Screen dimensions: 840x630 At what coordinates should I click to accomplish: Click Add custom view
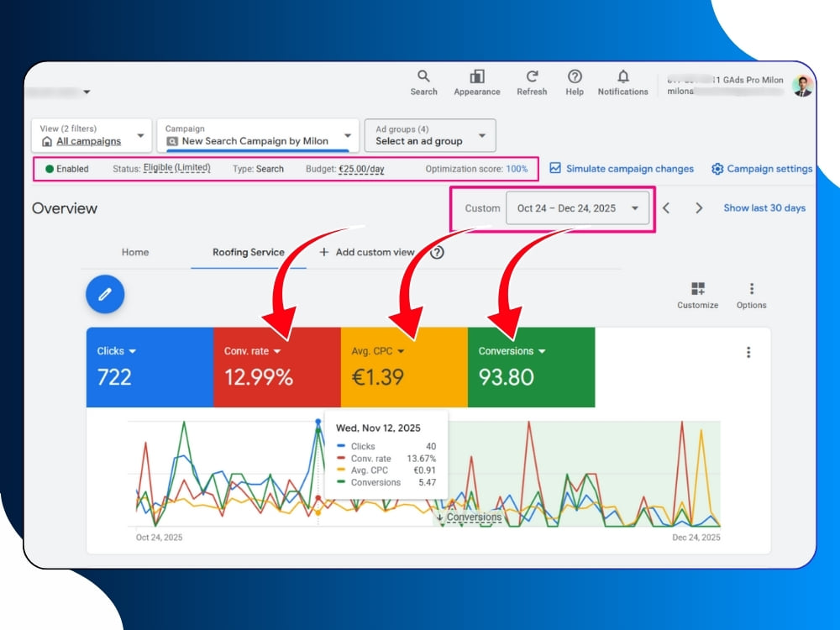[367, 252]
